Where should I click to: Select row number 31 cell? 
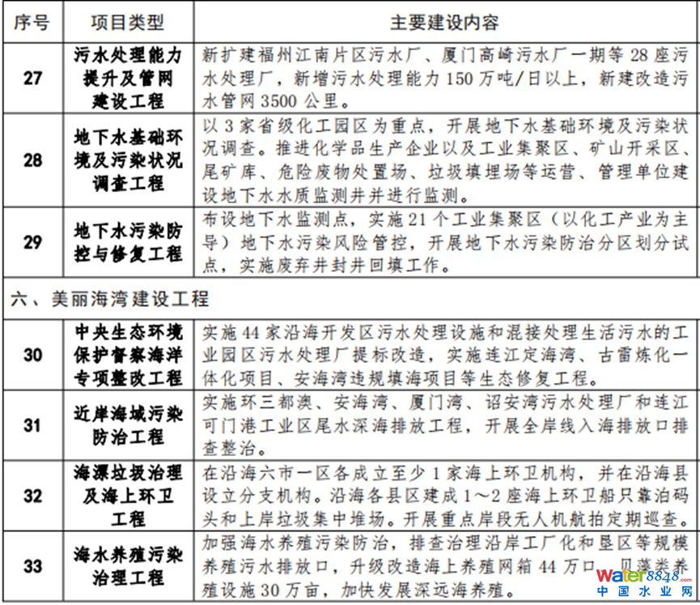tap(32, 424)
